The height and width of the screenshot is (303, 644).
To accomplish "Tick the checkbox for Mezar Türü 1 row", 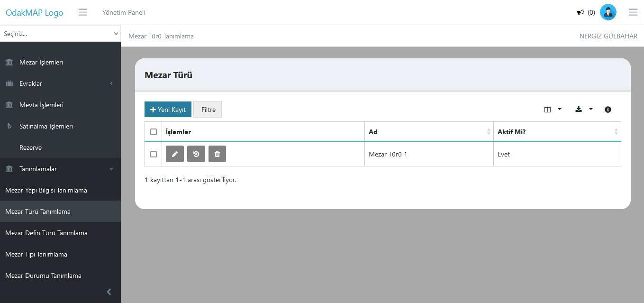I will click(154, 154).
